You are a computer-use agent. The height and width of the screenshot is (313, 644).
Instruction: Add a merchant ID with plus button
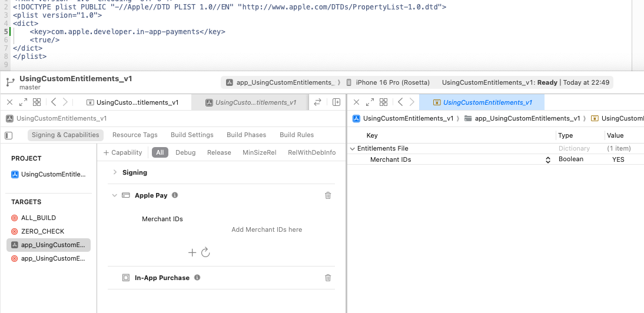point(192,252)
